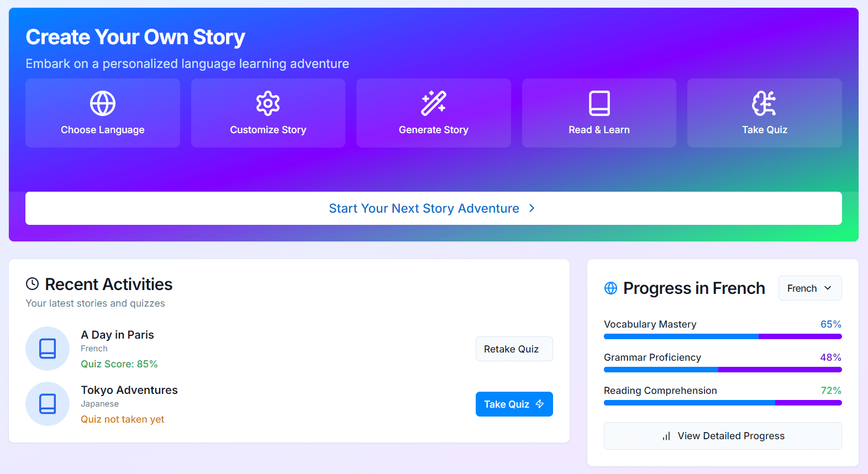
Task: Open View Detailed Progress
Action: point(723,436)
